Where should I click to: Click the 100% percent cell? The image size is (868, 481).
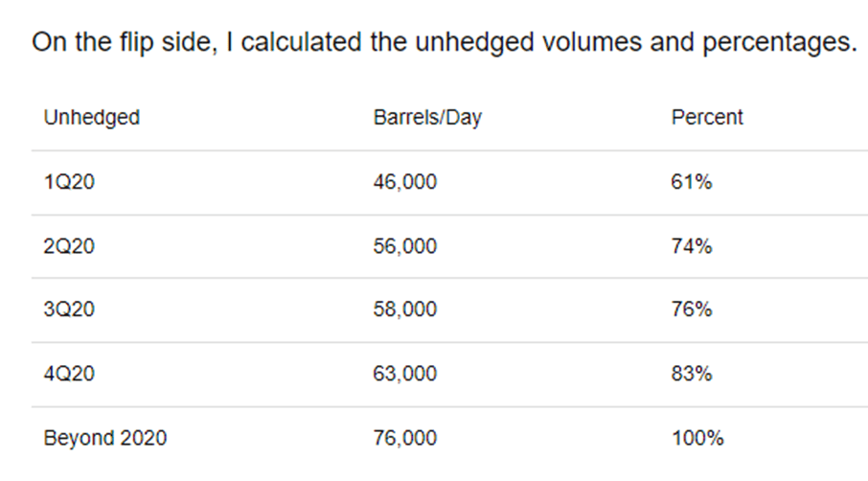(x=697, y=438)
